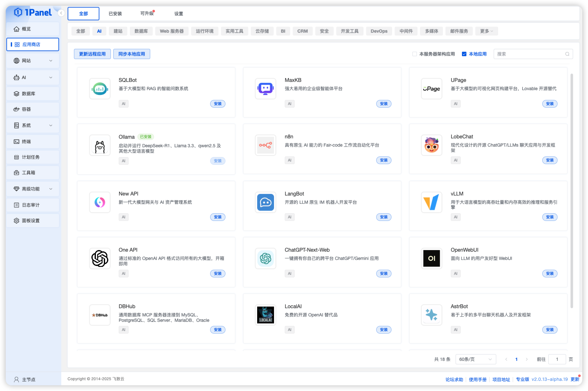The width and height of the screenshot is (588, 391).
Task: Expand the AI sidebar menu
Action: 33,77
